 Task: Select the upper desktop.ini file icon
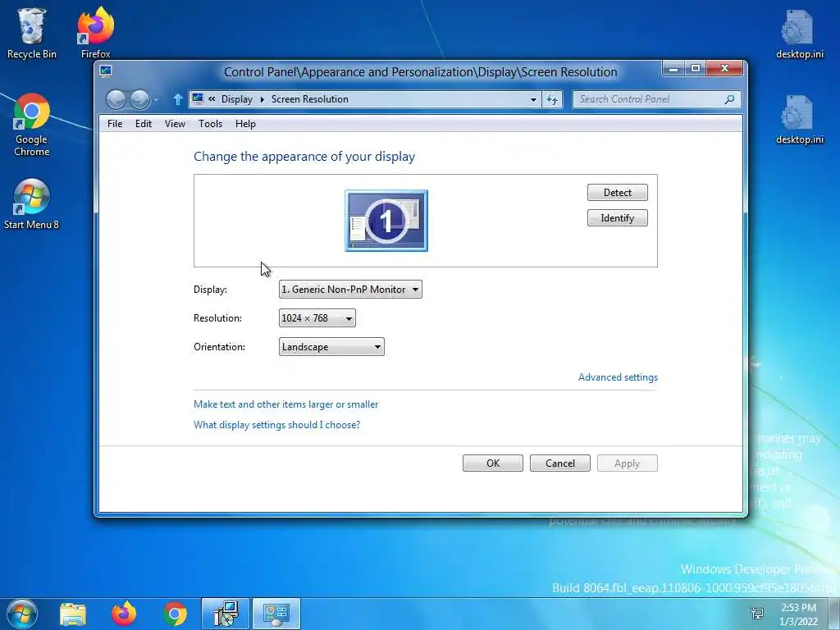pos(799,33)
